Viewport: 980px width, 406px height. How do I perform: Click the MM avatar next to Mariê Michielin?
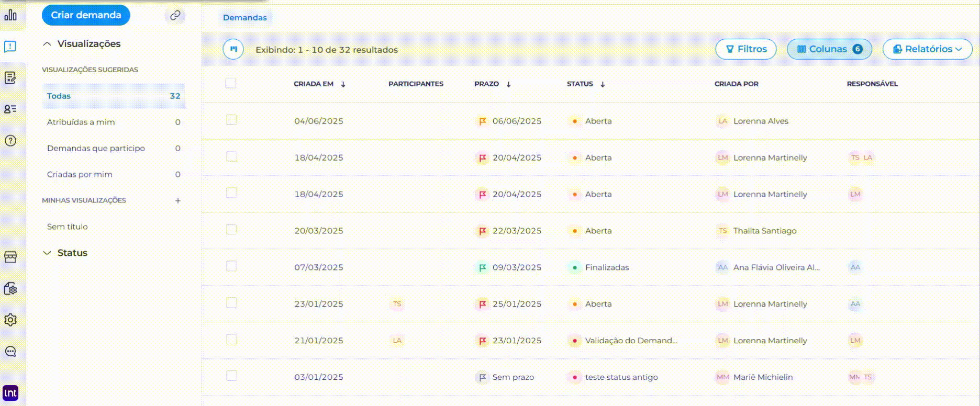723,377
